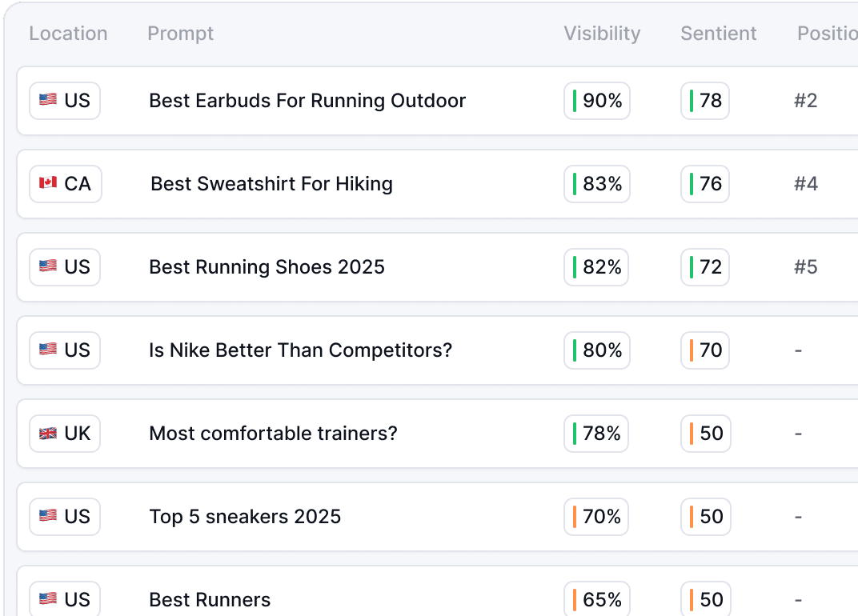Switch to the Position column header

[827, 34]
